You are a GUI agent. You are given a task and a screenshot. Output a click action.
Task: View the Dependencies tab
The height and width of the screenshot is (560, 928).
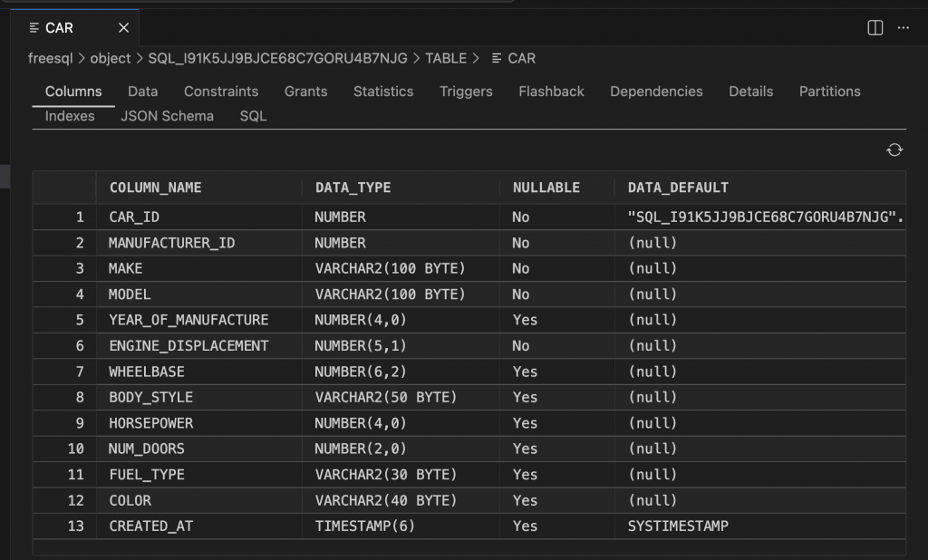656,92
